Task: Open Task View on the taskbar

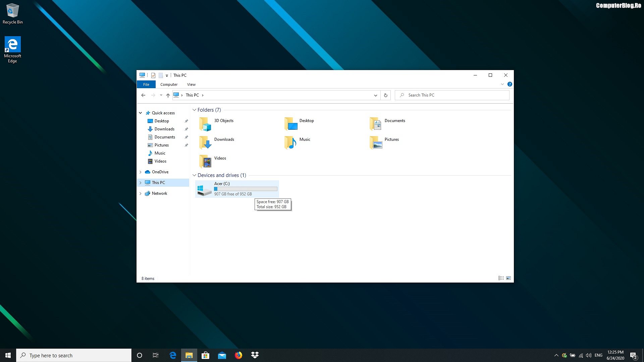Action: point(156,355)
